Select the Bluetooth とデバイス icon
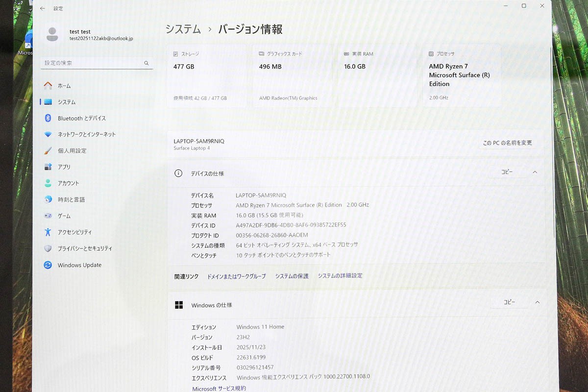 (48, 118)
